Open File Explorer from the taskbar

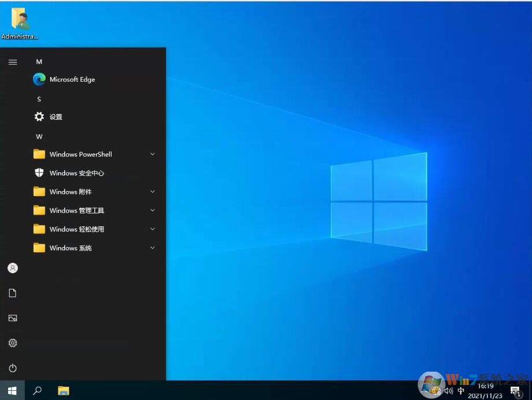(63, 390)
